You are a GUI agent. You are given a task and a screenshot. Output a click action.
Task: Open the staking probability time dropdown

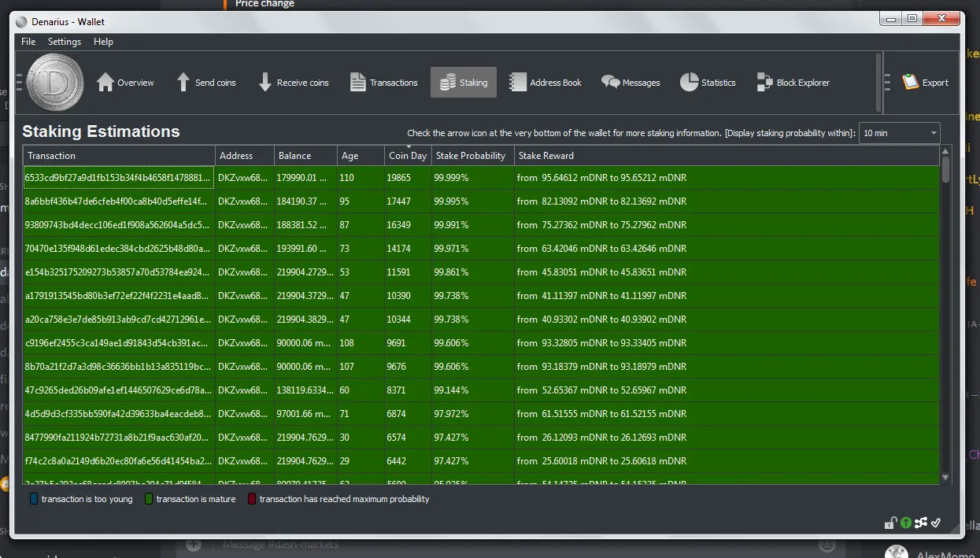(x=900, y=133)
